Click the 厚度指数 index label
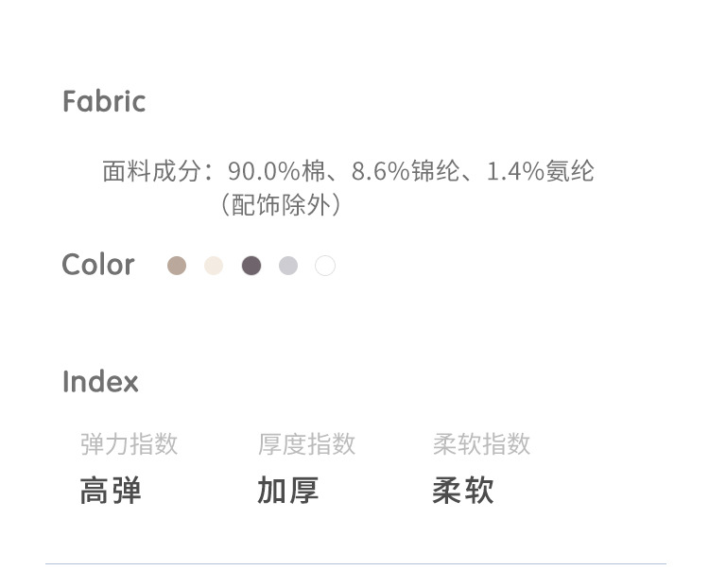709x588 pixels. coord(306,444)
